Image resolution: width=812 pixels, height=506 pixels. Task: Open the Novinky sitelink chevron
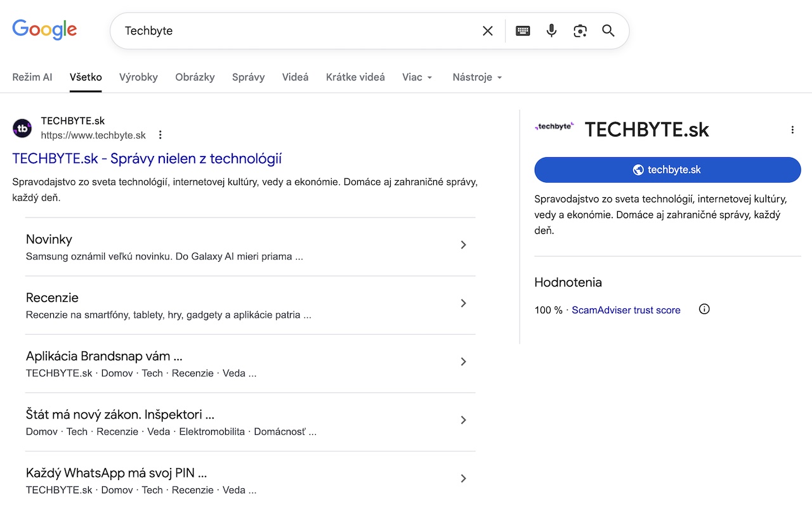463,245
